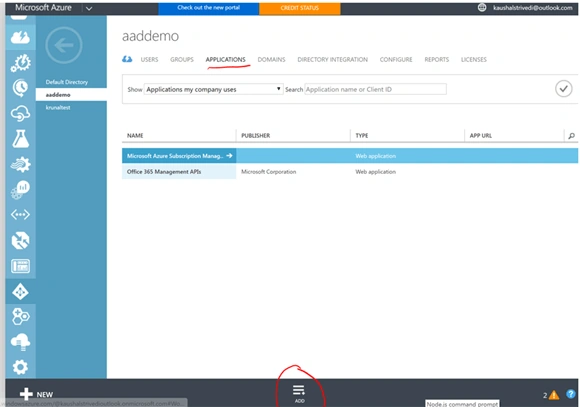This screenshot has width=580, height=407.
Task: Open the gear lightning service icon in sidebar
Action: [x=20, y=63]
